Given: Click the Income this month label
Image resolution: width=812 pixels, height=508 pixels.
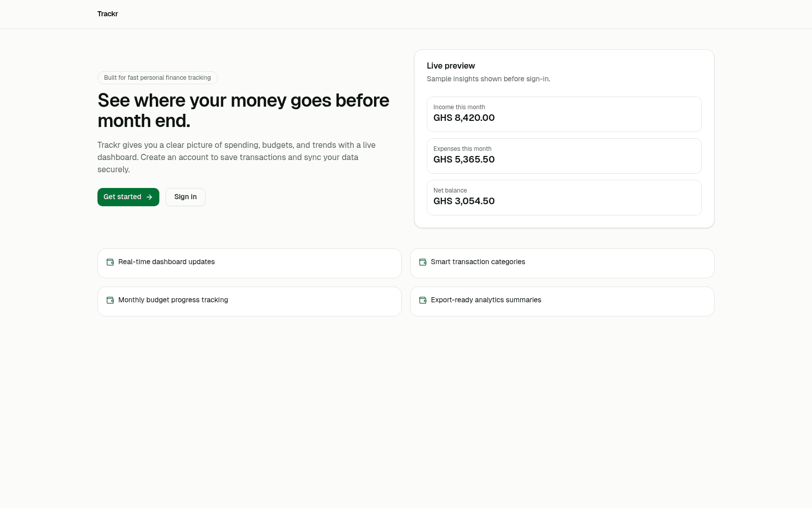Looking at the screenshot, I should coord(459,107).
